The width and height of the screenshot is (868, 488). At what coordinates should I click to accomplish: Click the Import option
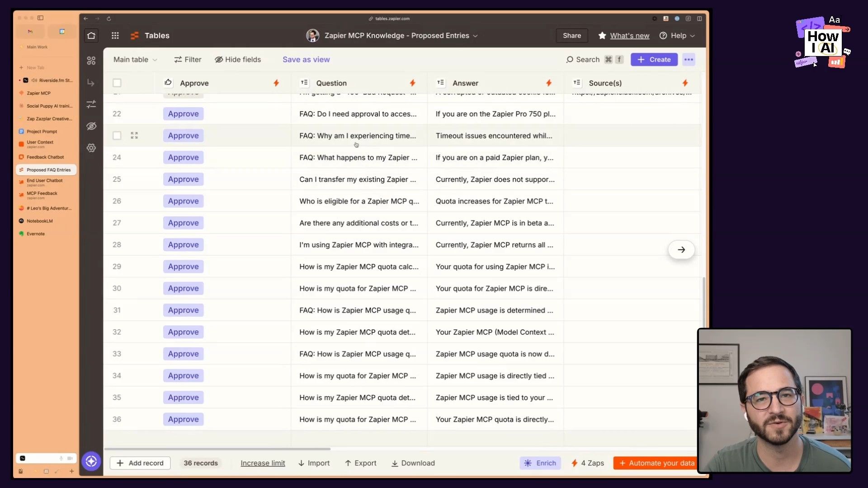[314, 463]
